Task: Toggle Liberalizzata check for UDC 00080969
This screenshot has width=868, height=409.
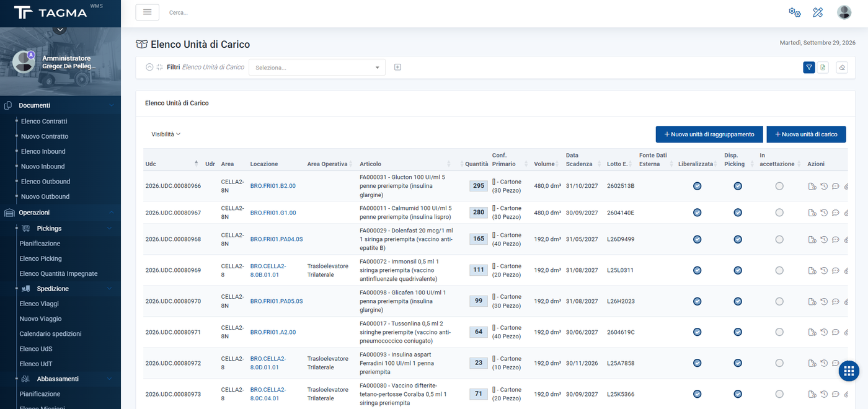Action: point(697,270)
